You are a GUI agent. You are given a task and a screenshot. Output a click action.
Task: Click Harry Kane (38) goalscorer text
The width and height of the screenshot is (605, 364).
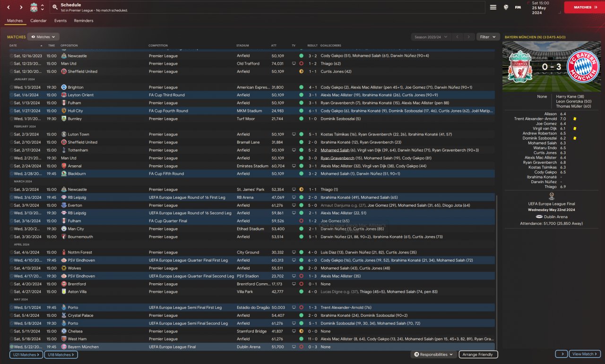[x=570, y=97]
